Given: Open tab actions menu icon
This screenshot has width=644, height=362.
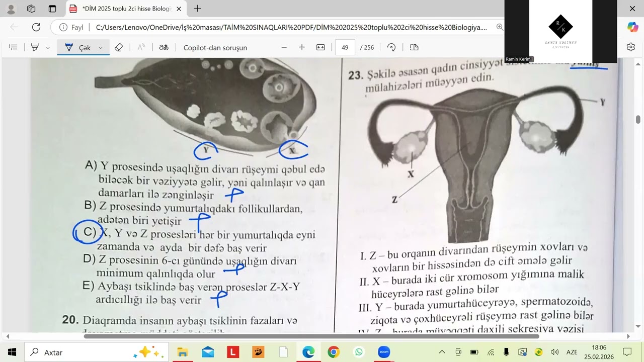Looking at the screenshot, I should pyautogui.click(x=52, y=9).
